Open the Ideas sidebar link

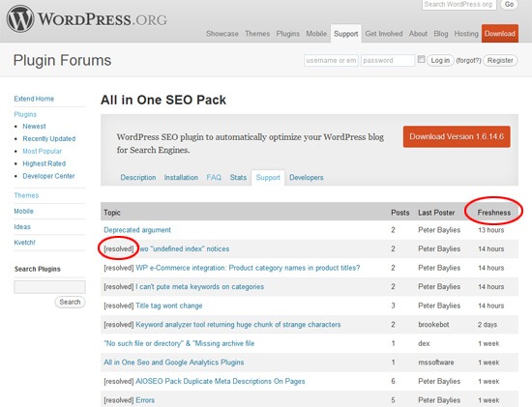22,226
